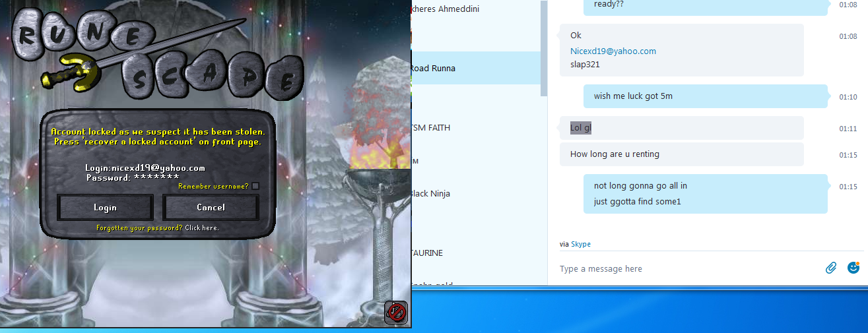The width and height of the screenshot is (868, 333).
Task: Open the 'Forgotten your password? Click here' link
Action: click(x=157, y=228)
